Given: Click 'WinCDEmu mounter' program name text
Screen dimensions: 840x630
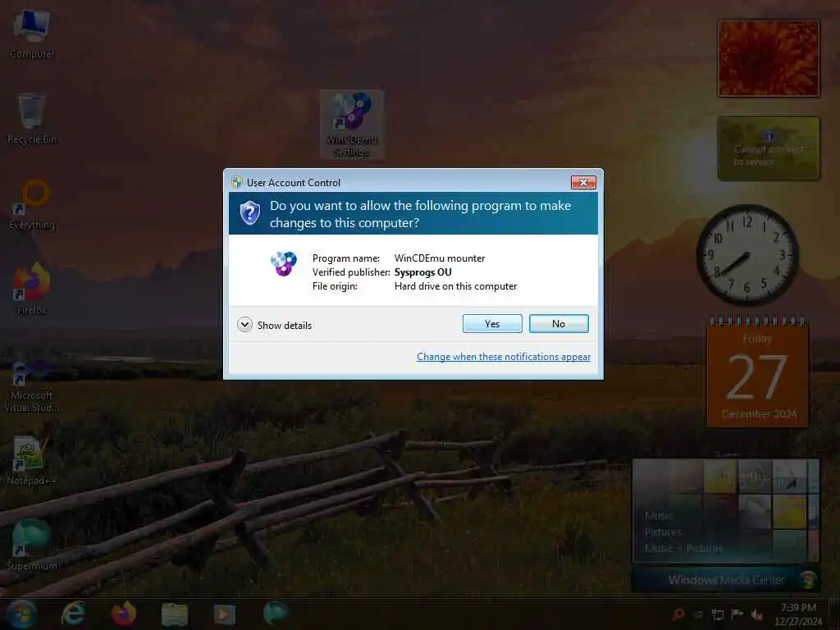Looking at the screenshot, I should [440, 258].
